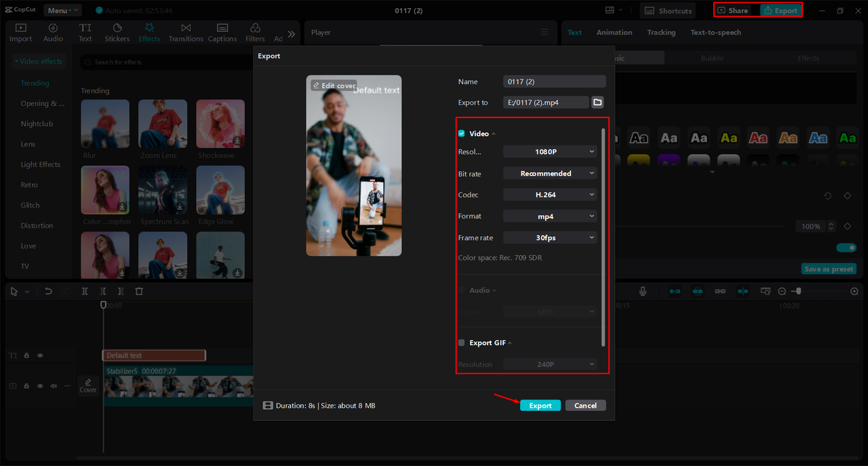868x466 pixels.
Task: Check the Export GIF checkbox
Action: [462, 343]
